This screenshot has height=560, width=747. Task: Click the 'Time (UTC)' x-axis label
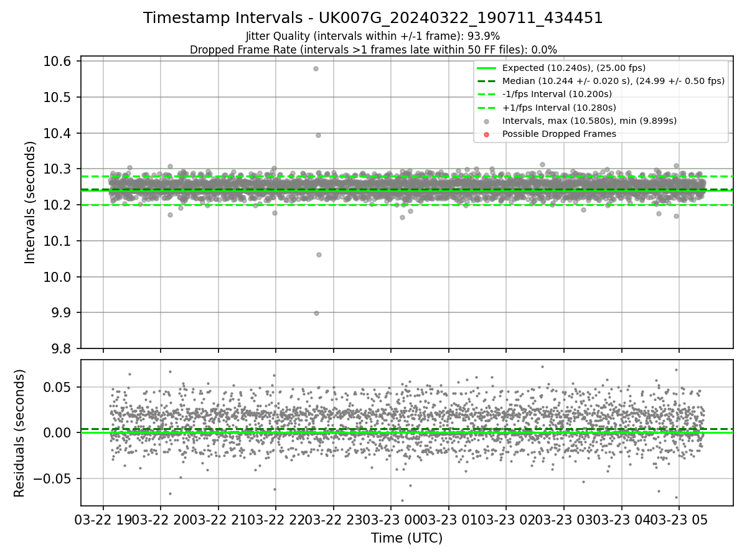tap(406, 538)
